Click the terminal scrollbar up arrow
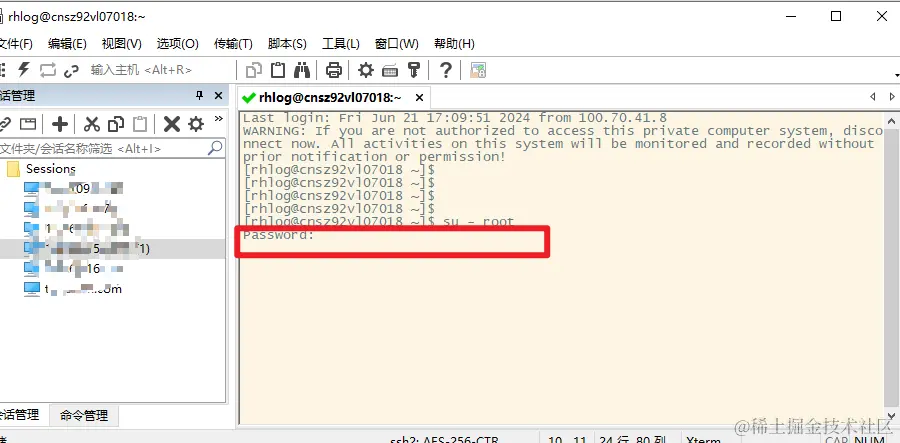 891,120
